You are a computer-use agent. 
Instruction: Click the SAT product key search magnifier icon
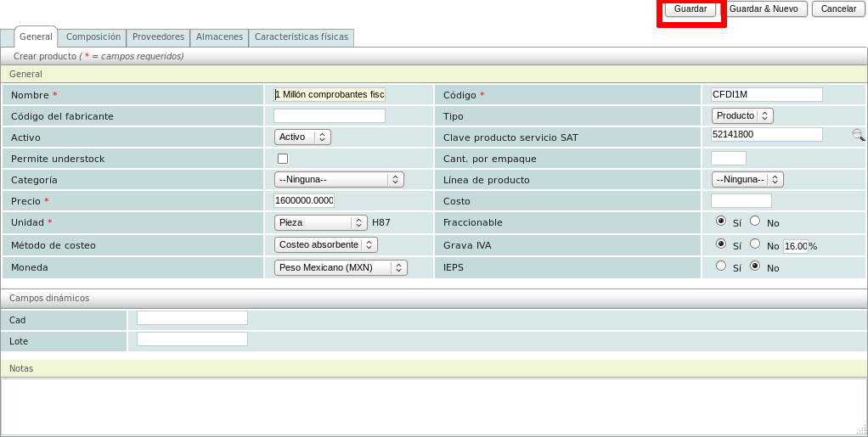858,135
